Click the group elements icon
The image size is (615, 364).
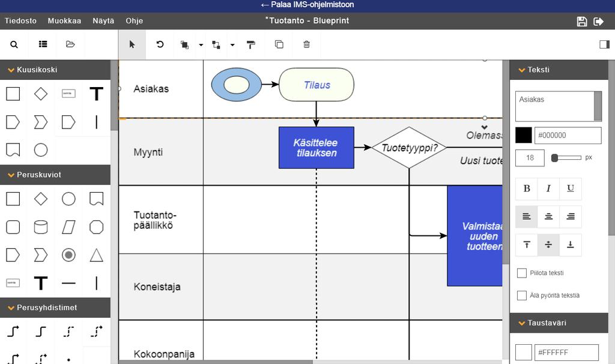coord(216,44)
